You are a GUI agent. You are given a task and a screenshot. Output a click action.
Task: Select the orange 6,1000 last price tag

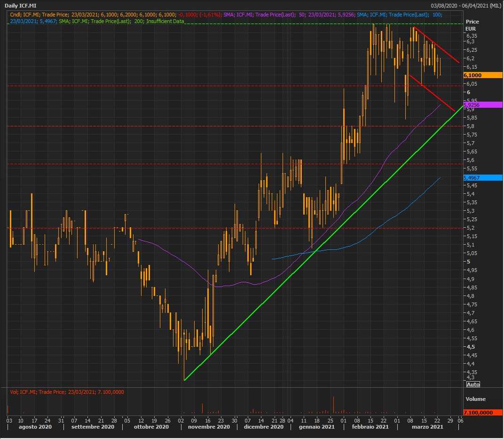pyautogui.click(x=482, y=75)
